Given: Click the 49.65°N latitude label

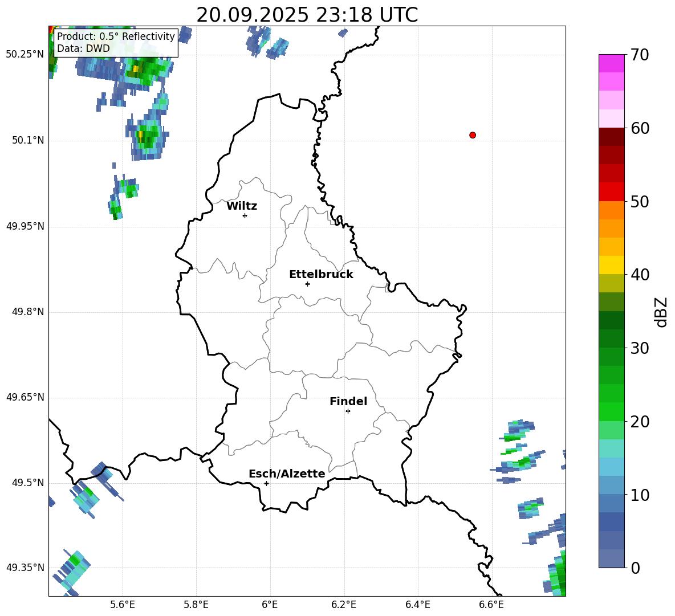Looking at the screenshot, I should point(25,397).
